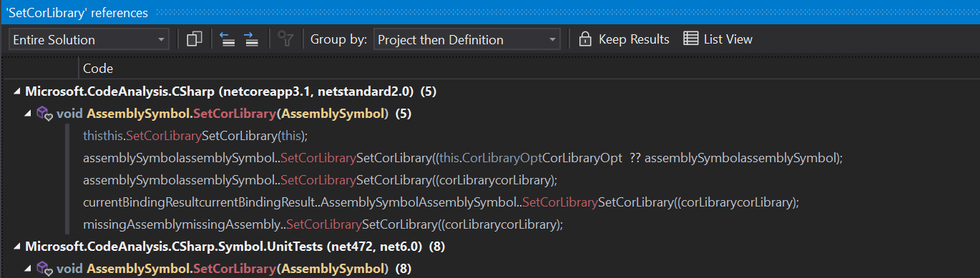
Task: Go to next location in the list
Action: tap(251, 39)
